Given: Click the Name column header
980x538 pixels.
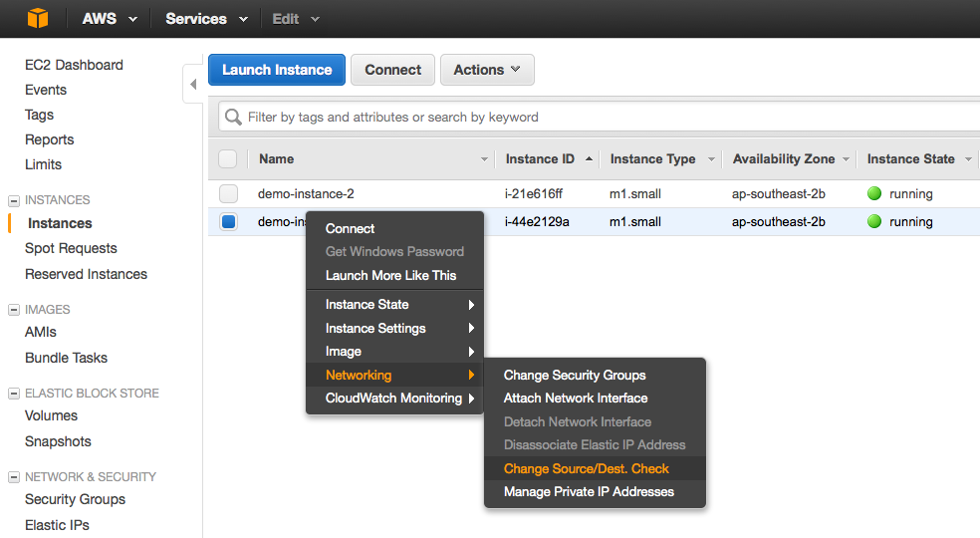Looking at the screenshot, I should (x=276, y=158).
